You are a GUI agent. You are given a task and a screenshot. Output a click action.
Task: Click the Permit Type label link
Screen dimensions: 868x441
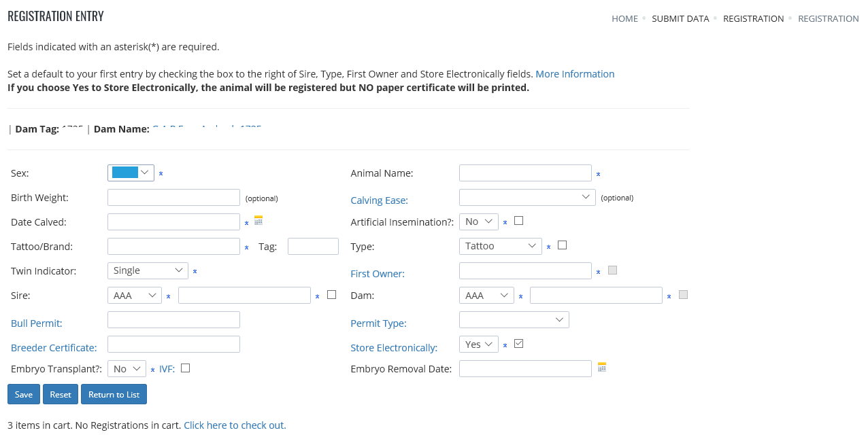pyautogui.click(x=378, y=323)
